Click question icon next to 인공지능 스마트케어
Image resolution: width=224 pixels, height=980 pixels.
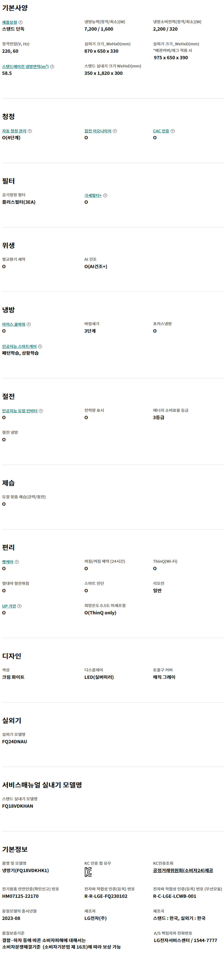pyautogui.click(x=40, y=347)
